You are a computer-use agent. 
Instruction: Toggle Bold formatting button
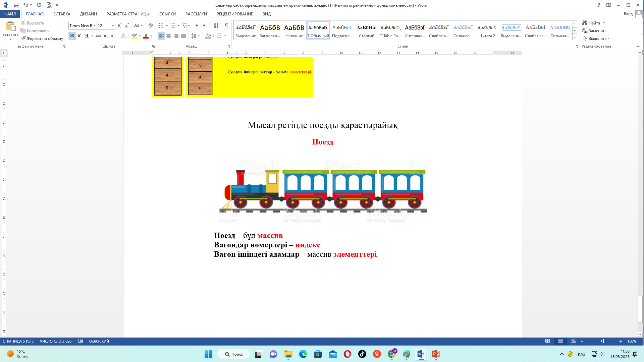coord(72,36)
